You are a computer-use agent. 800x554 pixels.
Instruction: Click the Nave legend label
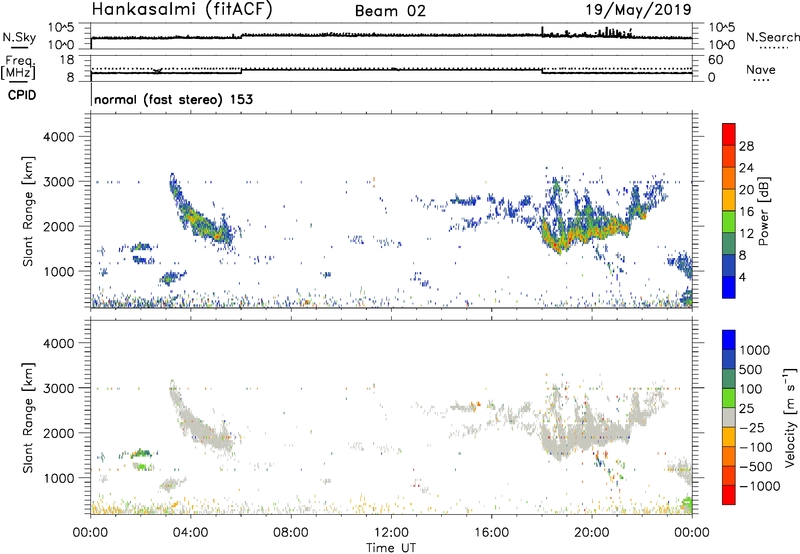(761, 69)
